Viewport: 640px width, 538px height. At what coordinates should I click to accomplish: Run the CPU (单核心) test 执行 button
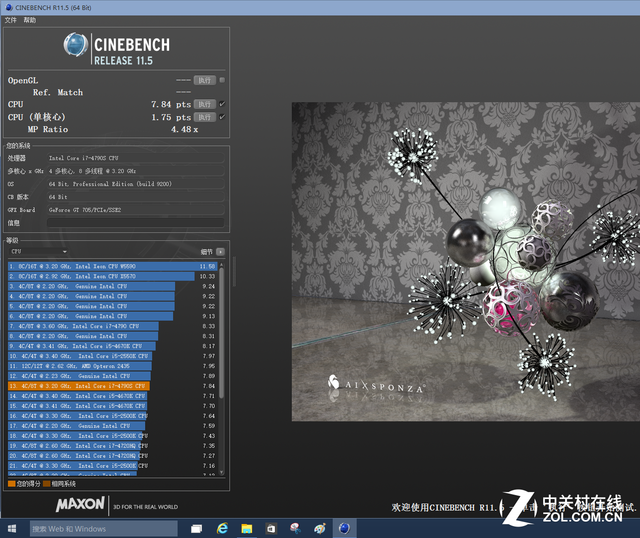[204, 117]
